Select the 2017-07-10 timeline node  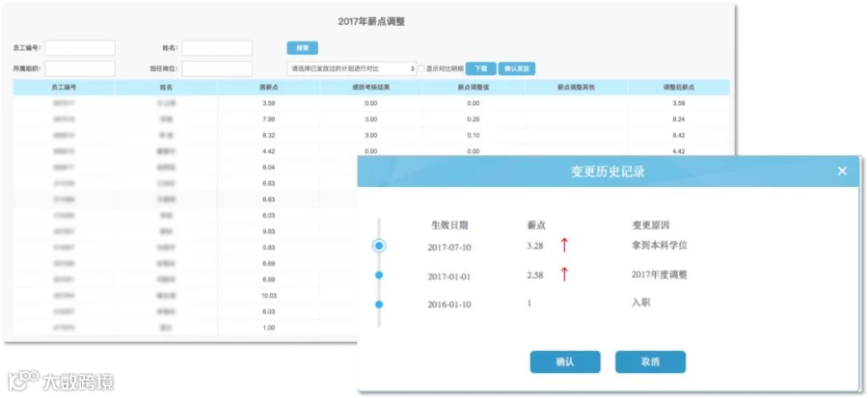pos(379,246)
